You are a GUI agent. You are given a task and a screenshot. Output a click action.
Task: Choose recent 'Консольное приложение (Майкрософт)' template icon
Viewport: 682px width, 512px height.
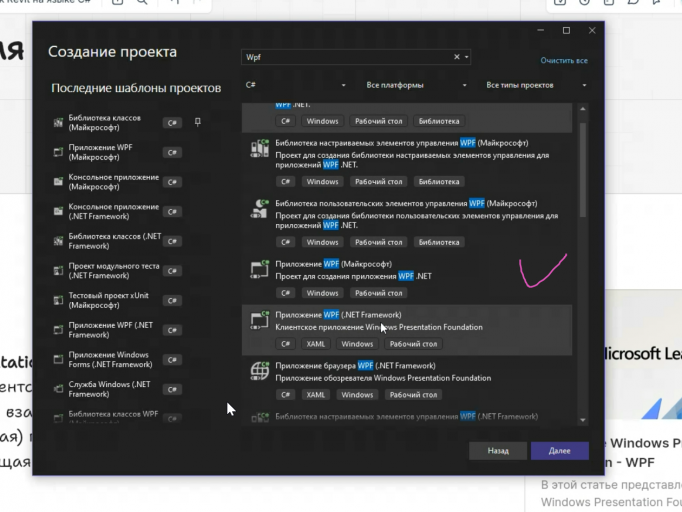(x=58, y=182)
